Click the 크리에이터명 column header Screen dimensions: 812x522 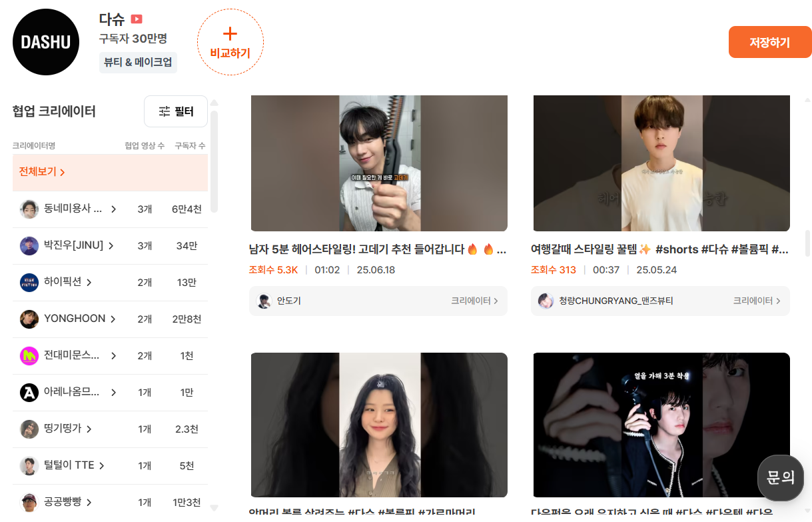point(34,145)
